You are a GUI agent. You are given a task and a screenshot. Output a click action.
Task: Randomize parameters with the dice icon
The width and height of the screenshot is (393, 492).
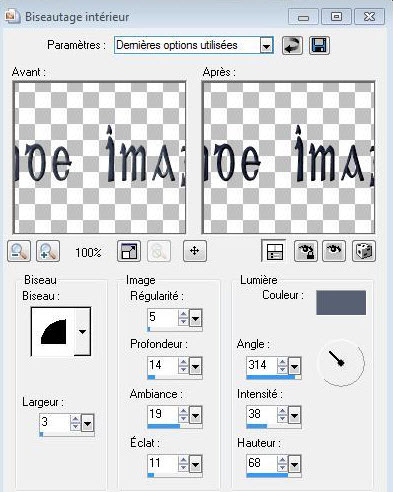364,251
